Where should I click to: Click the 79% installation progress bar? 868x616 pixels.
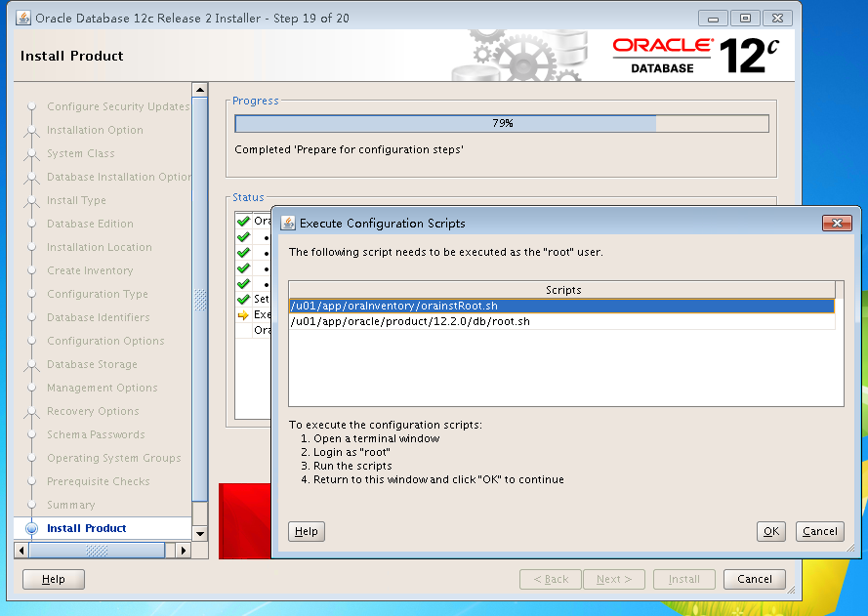pos(502,123)
